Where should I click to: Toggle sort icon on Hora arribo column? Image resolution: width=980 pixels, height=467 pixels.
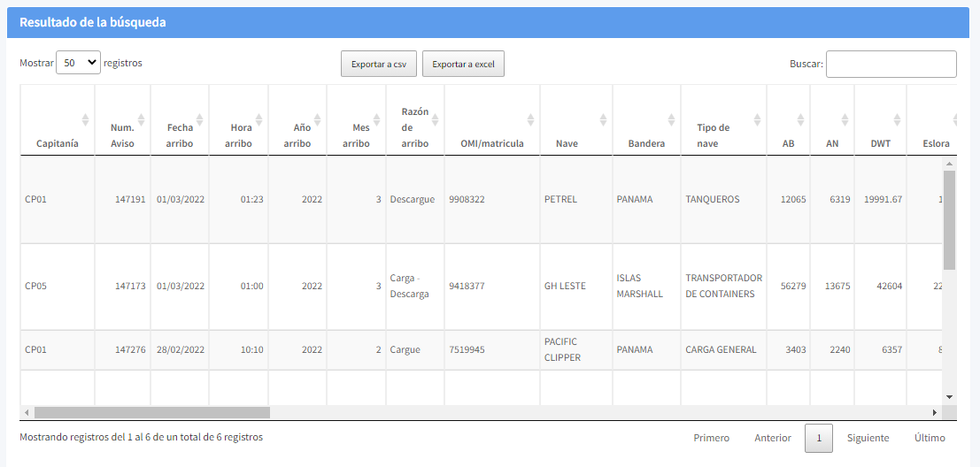[259, 119]
